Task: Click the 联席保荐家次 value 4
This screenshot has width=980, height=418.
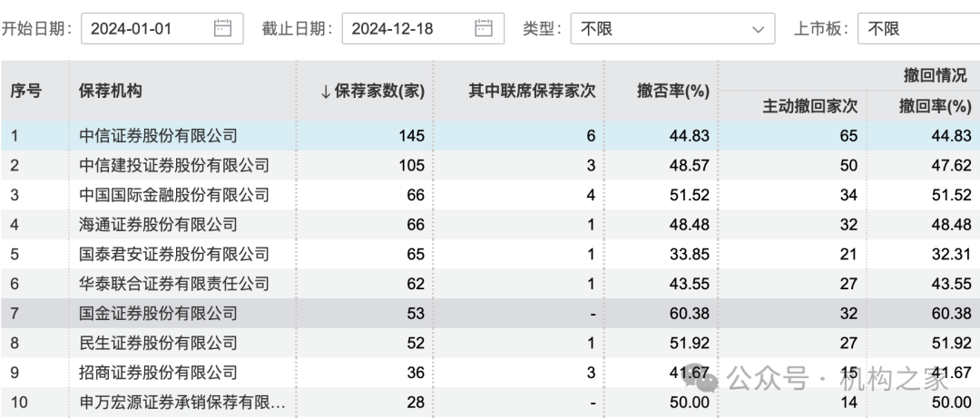Action: pyautogui.click(x=591, y=195)
